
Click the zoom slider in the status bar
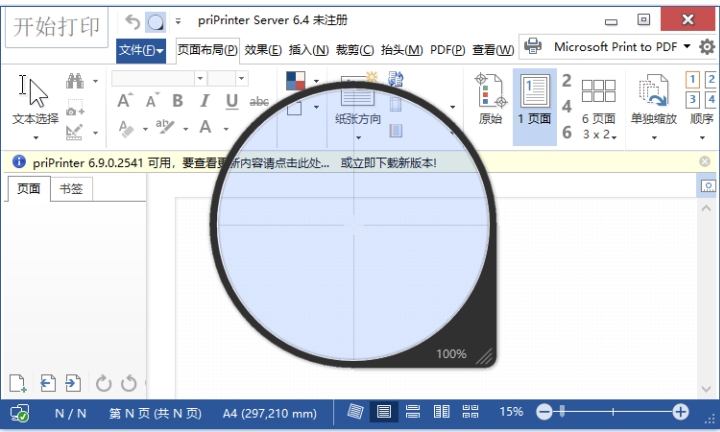[x=612, y=412]
